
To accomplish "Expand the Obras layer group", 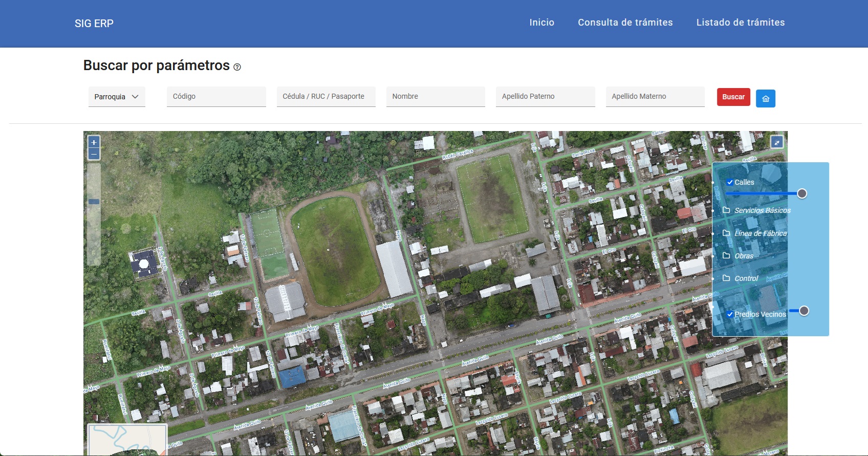I will 744,256.
